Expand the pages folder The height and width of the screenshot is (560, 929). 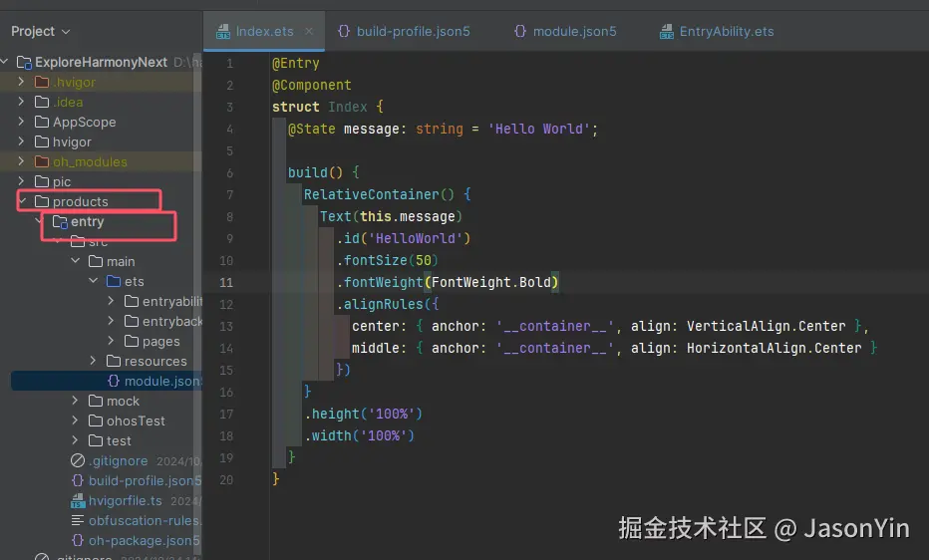point(111,341)
